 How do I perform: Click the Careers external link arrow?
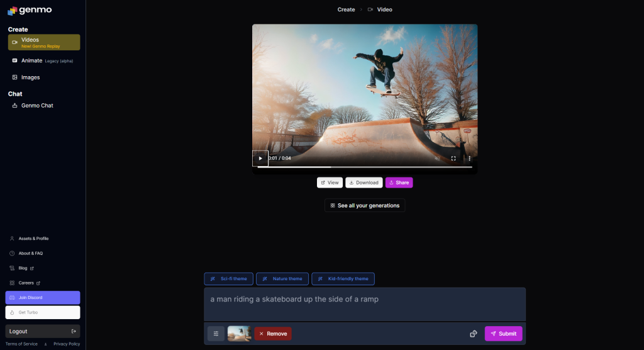pyautogui.click(x=38, y=283)
